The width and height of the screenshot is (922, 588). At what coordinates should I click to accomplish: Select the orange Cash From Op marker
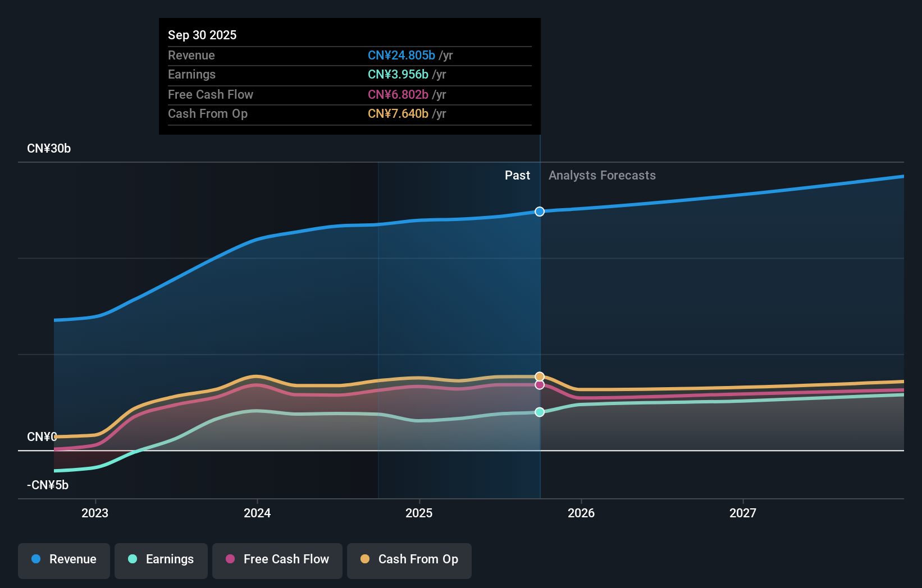(540, 376)
